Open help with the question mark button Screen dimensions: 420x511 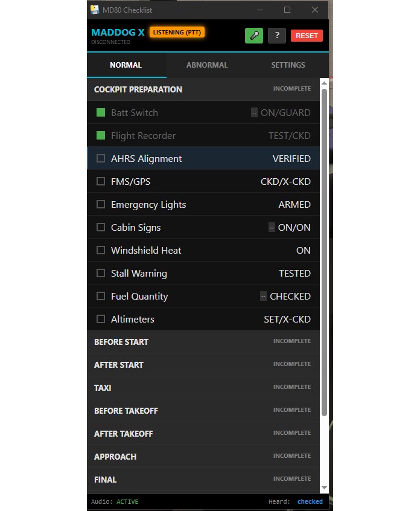click(277, 36)
